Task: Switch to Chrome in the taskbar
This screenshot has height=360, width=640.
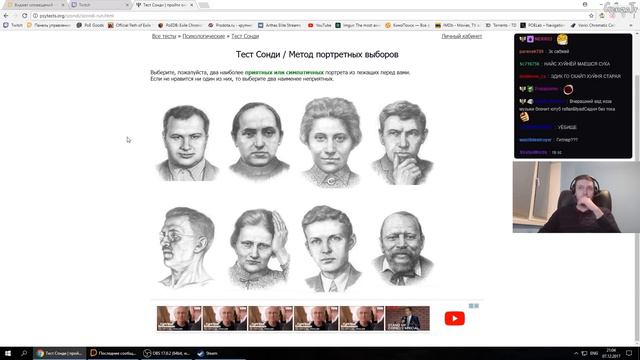Action: pos(60,353)
